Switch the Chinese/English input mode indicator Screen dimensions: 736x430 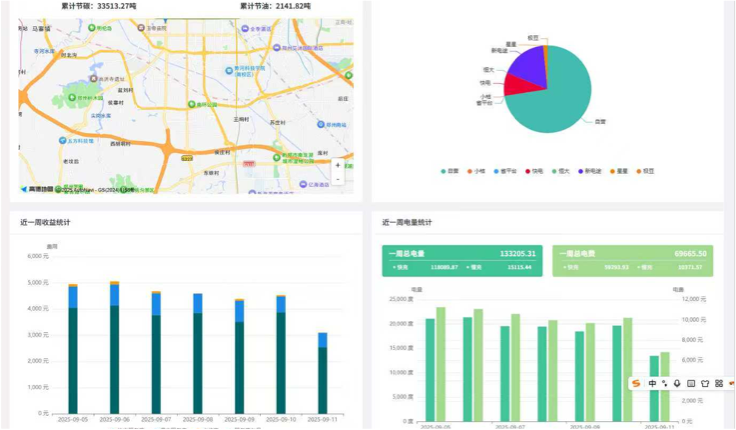pos(652,383)
